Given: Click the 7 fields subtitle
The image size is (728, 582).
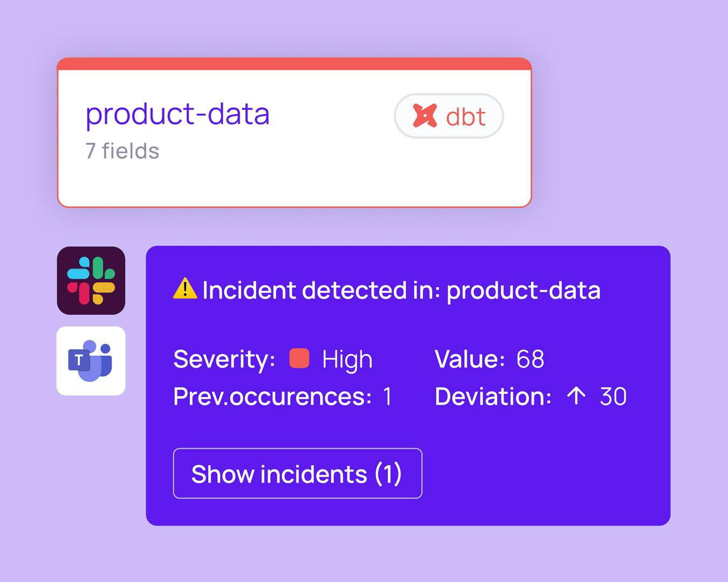Looking at the screenshot, I should tap(122, 151).
